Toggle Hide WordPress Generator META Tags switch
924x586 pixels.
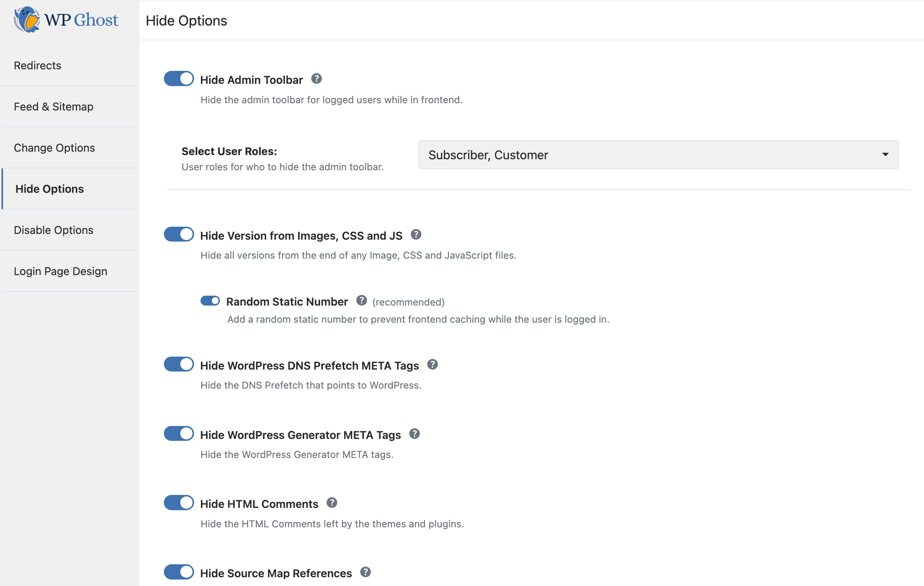click(x=179, y=434)
